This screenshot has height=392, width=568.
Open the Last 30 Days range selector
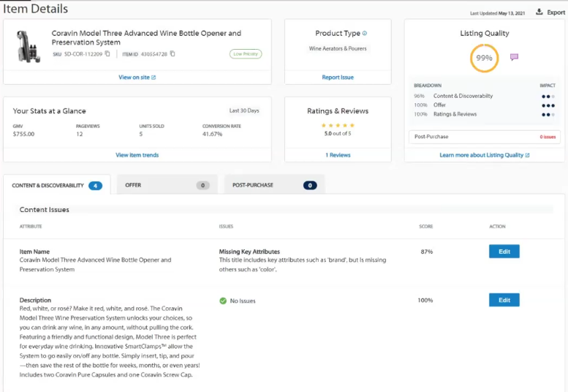coord(244,110)
